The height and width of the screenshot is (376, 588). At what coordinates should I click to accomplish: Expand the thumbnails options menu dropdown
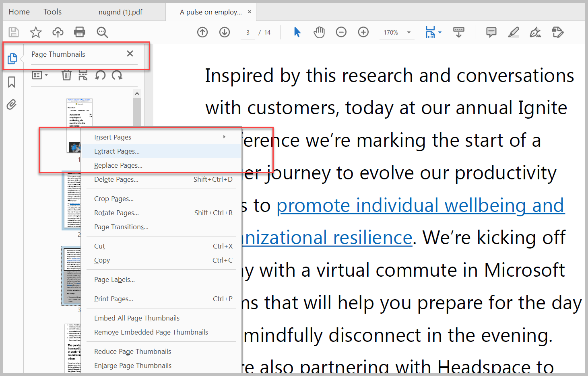pos(40,75)
